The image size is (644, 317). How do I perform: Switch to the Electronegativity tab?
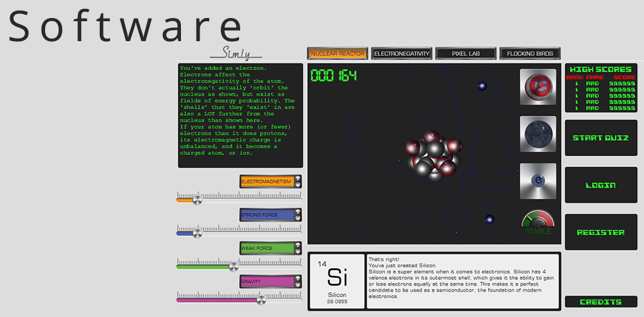[x=402, y=54]
